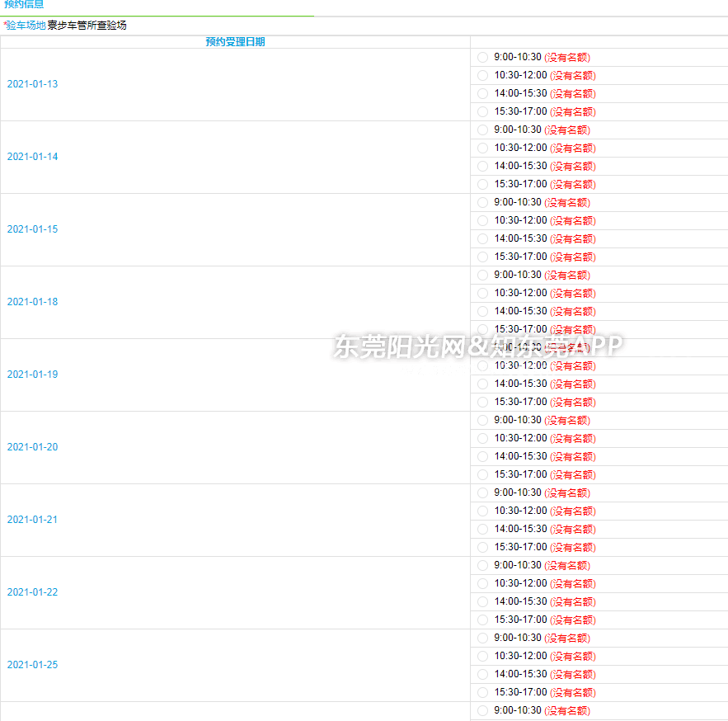Image resolution: width=728 pixels, height=721 pixels.
Task: Select 15:30-17:00 slot for 2021-01-25
Action: (x=483, y=693)
